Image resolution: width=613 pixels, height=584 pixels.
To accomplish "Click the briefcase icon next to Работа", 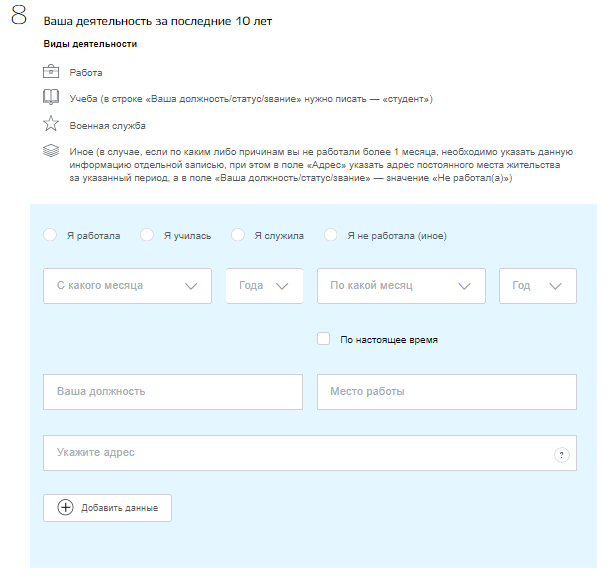I will pyautogui.click(x=51, y=72).
